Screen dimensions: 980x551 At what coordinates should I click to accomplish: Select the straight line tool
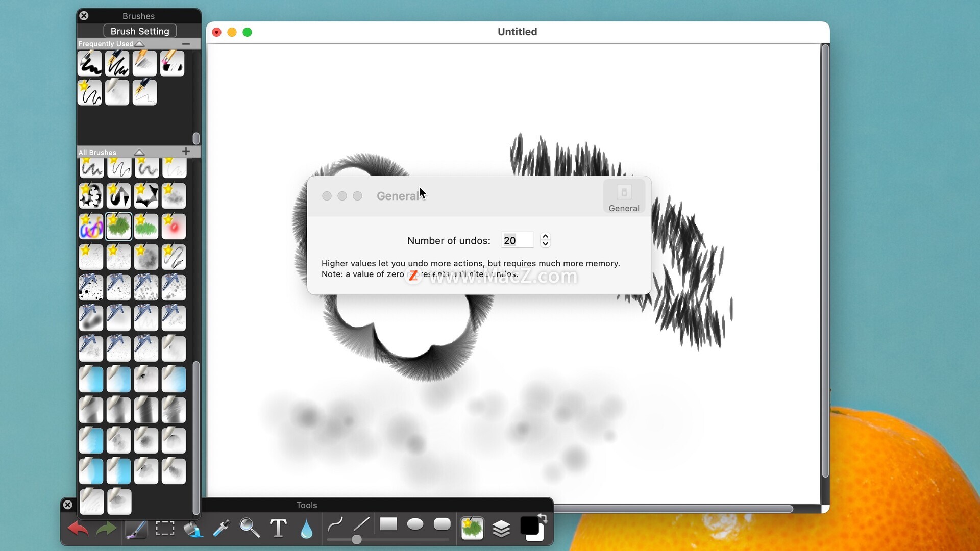point(361,524)
